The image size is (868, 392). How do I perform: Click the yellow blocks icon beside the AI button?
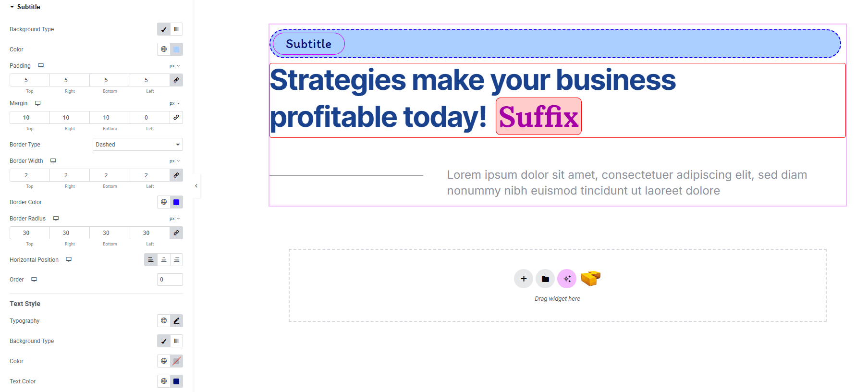[590, 278]
